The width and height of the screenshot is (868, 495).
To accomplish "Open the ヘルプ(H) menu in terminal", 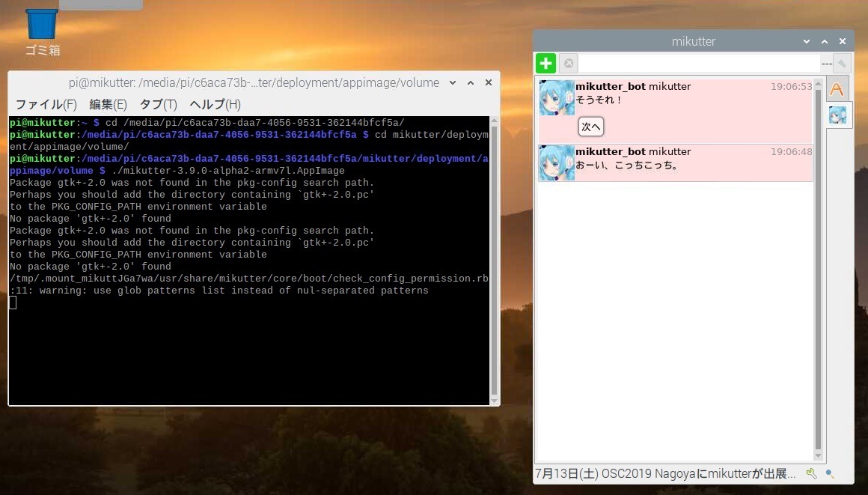I will [x=215, y=104].
